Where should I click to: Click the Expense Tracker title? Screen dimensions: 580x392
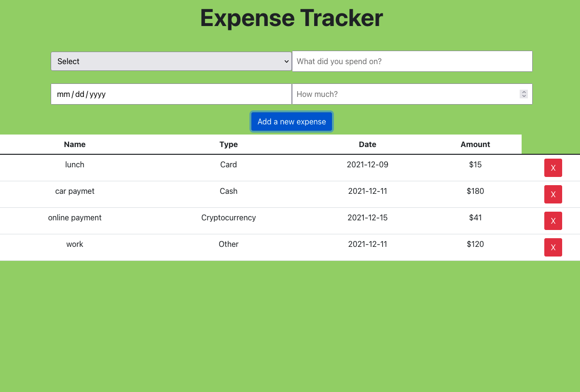291,18
